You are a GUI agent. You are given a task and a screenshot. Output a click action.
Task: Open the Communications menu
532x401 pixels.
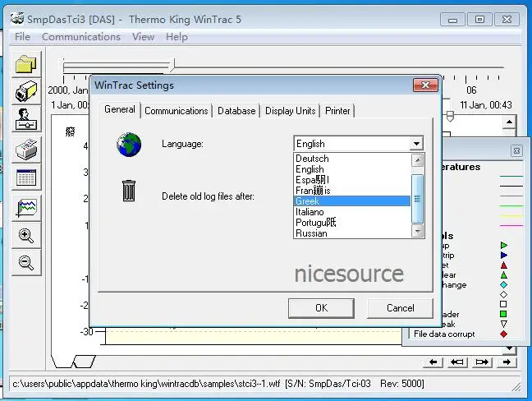point(81,37)
